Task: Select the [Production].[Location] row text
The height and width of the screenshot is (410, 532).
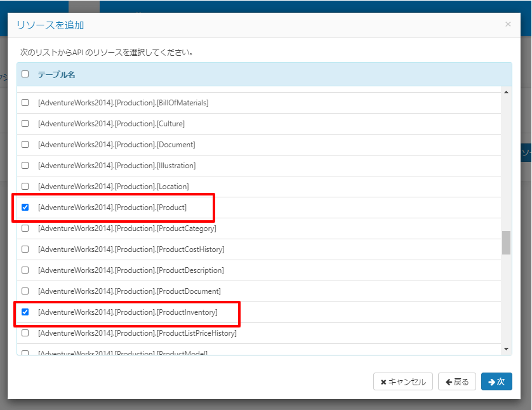Action: coord(114,187)
